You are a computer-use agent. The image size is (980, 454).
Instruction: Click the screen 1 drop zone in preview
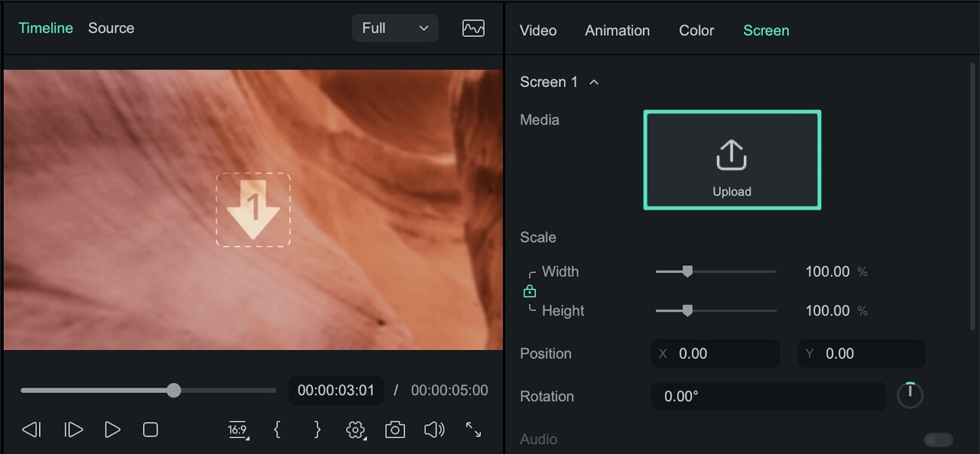point(253,210)
